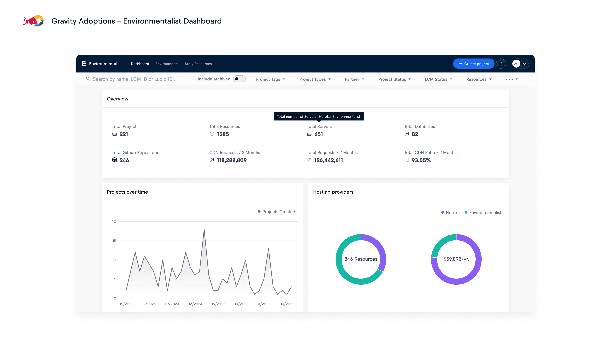This screenshot has width=611, height=364.
Task: Click the Projects over time heading
Action: 127,192
